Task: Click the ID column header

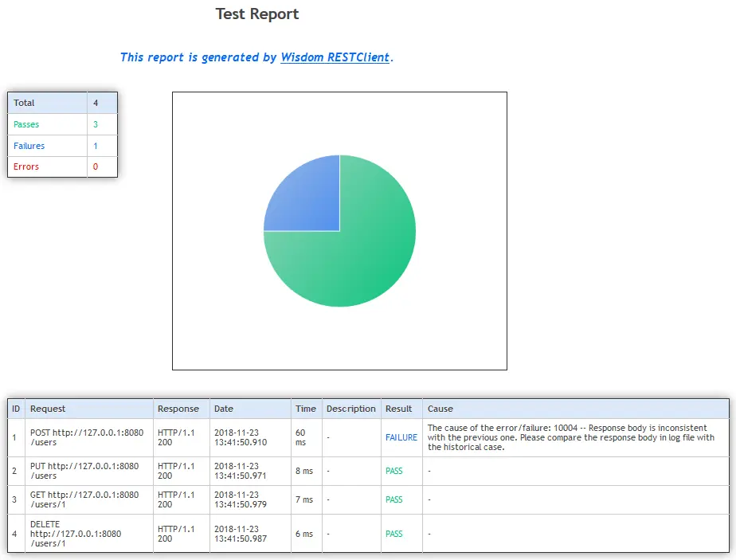Action: click(x=16, y=409)
